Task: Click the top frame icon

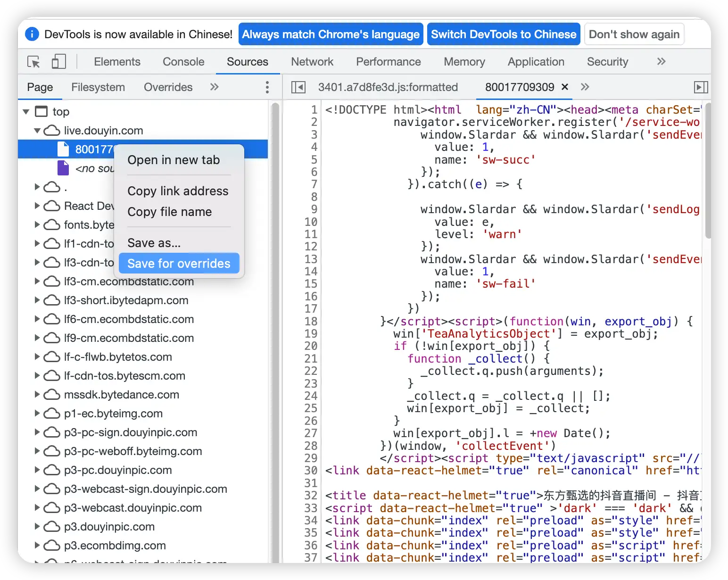Action: [41, 111]
